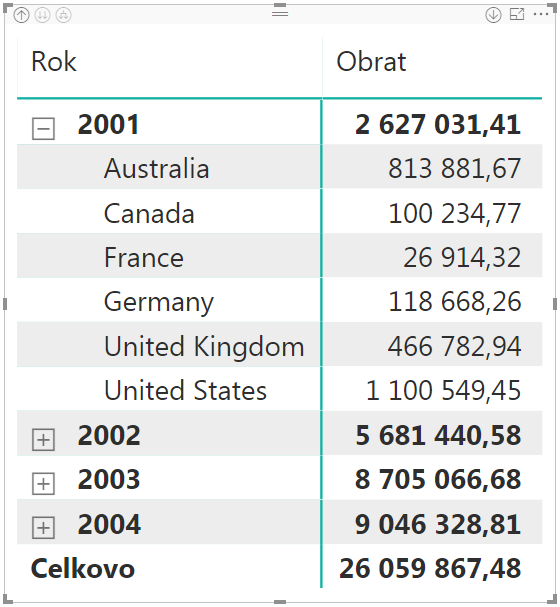Open focus mode icon
This screenshot has height=607, width=560.
coord(517,14)
